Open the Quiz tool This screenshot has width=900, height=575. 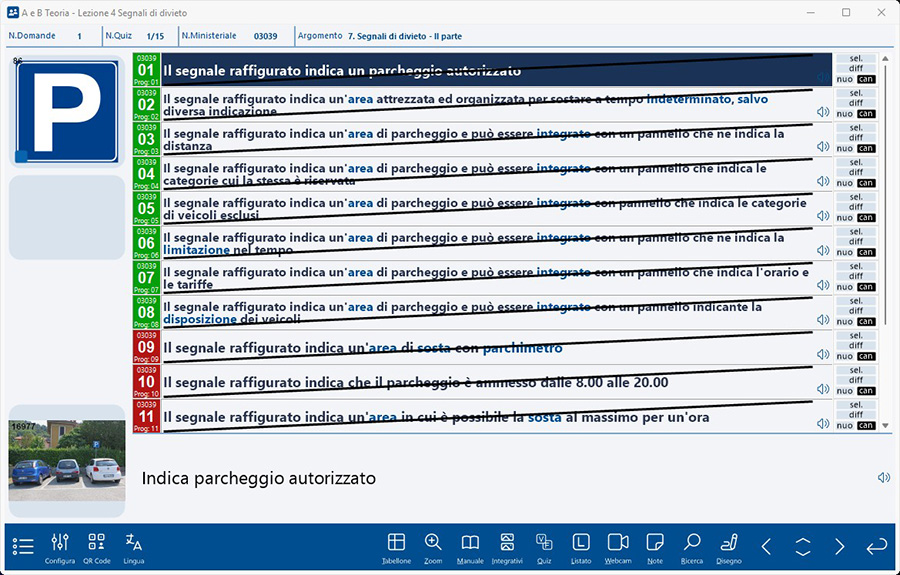(x=544, y=546)
